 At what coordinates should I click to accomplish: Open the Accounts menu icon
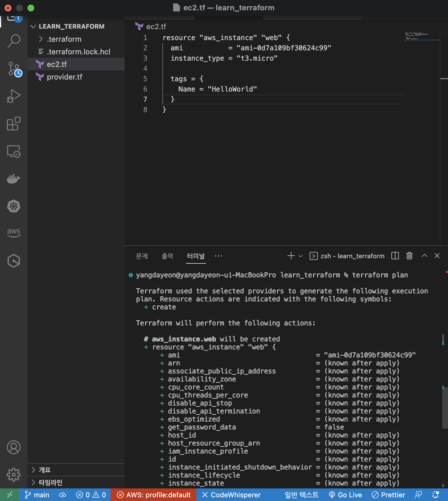pyautogui.click(x=14, y=447)
